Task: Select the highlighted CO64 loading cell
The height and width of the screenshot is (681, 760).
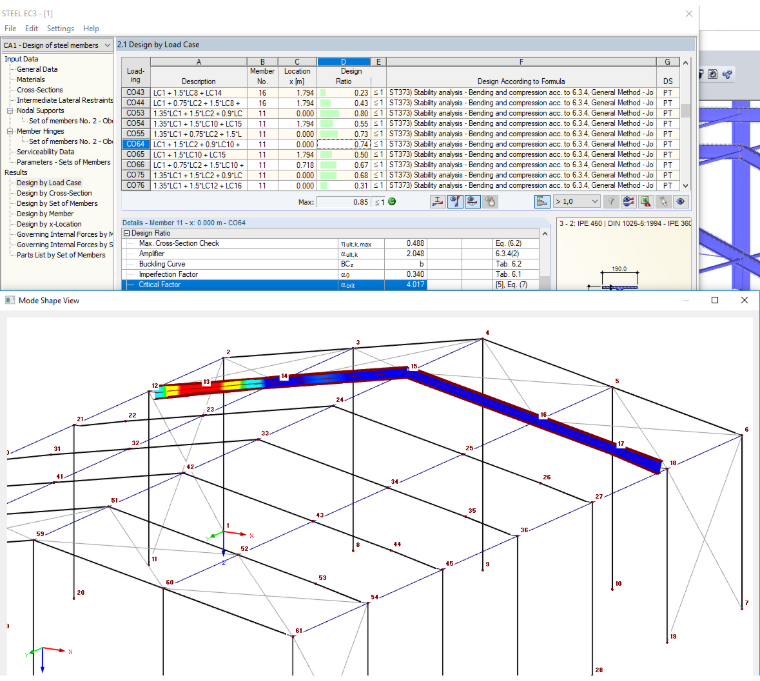Action: pyautogui.click(x=136, y=144)
